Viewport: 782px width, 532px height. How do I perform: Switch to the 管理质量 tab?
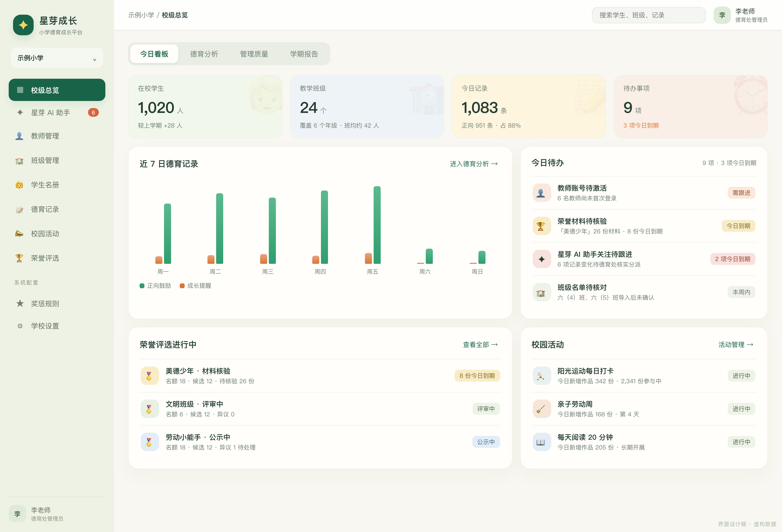[x=254, y=54]
